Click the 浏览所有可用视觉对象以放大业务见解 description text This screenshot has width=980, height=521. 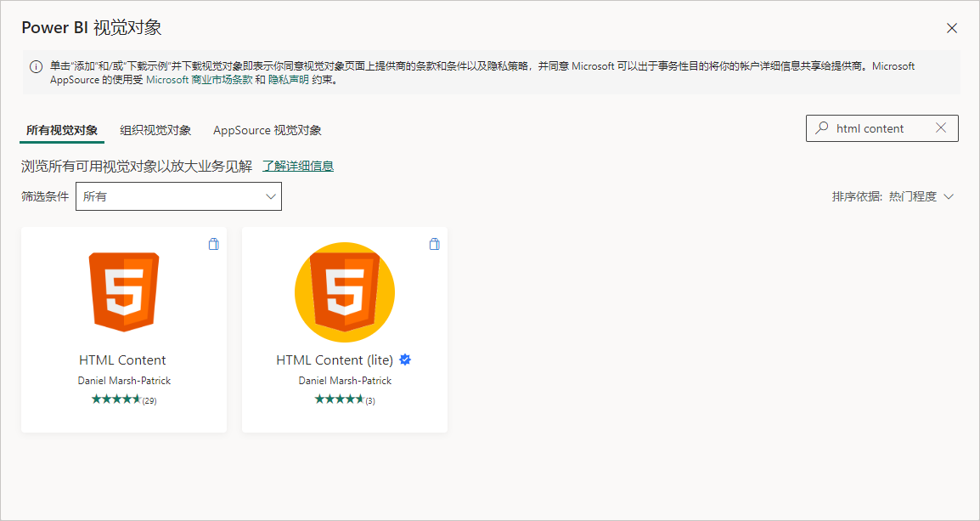(137, 166)
